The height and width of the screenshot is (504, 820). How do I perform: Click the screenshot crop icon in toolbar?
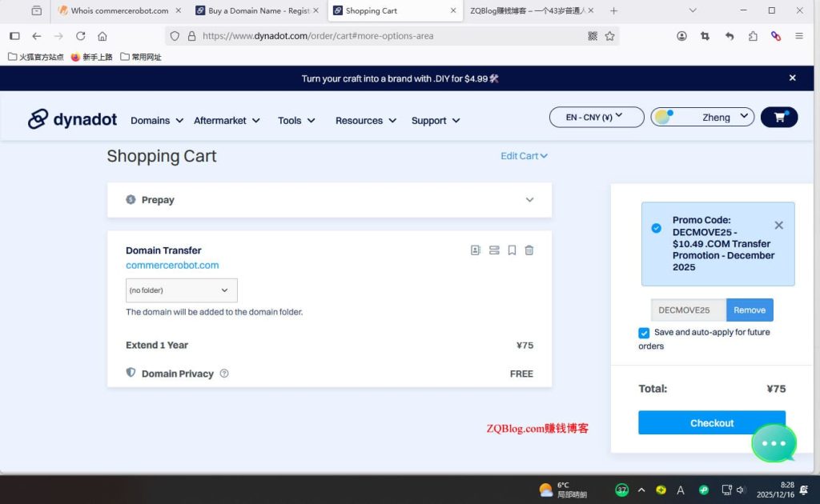pyautogui.click(x=705, y=36)
